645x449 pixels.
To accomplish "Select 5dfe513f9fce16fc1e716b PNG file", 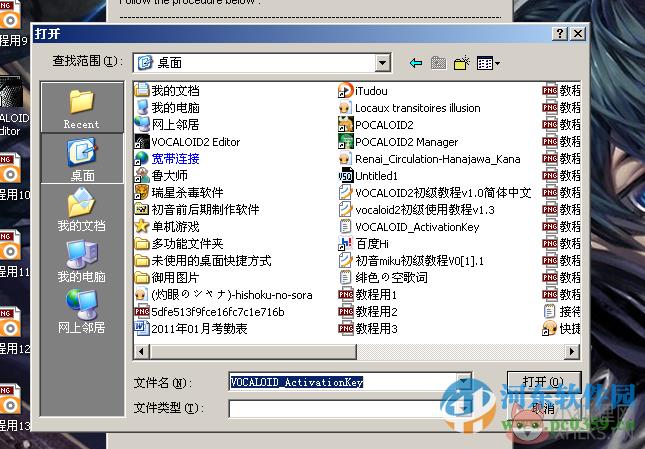I will coord(210,312).
